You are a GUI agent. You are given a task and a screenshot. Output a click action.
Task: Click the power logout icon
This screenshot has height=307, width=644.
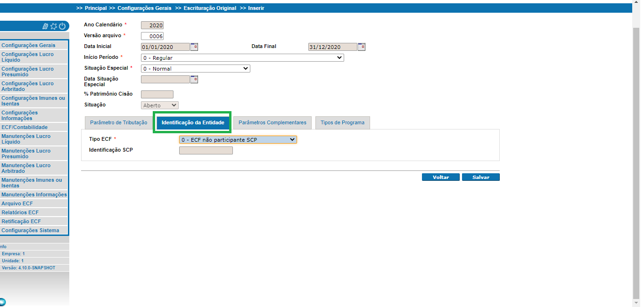coord(62,26)
